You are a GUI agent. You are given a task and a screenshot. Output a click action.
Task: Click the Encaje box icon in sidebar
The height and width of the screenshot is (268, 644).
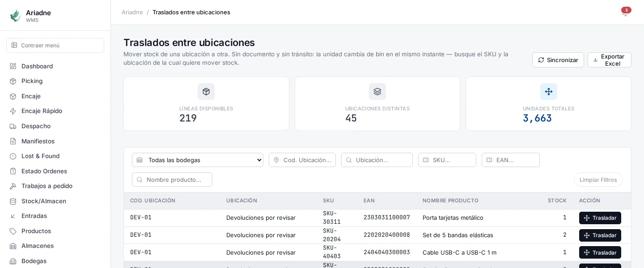click(13, 96)
